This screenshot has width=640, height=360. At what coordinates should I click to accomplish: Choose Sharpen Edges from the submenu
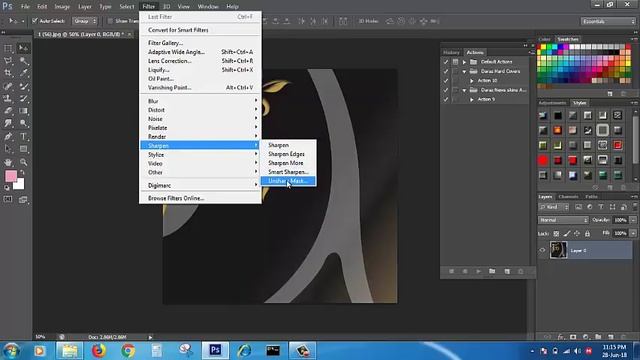[288, 154]
